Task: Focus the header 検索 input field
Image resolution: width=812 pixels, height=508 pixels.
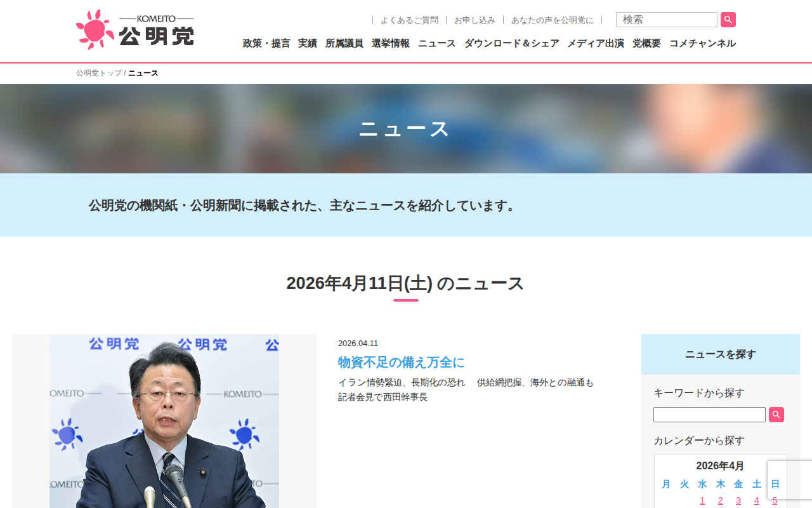Action: (x=667, y=20)
